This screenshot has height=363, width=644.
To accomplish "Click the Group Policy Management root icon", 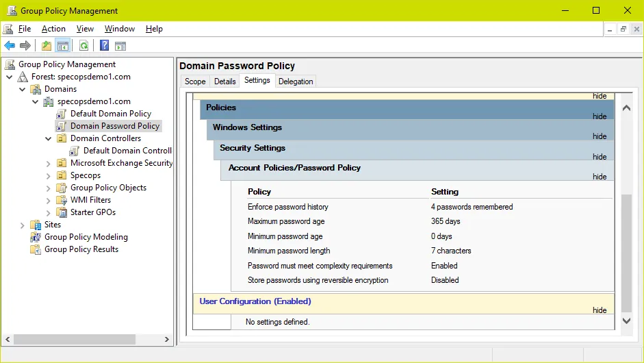I will (x=10, y=64).
